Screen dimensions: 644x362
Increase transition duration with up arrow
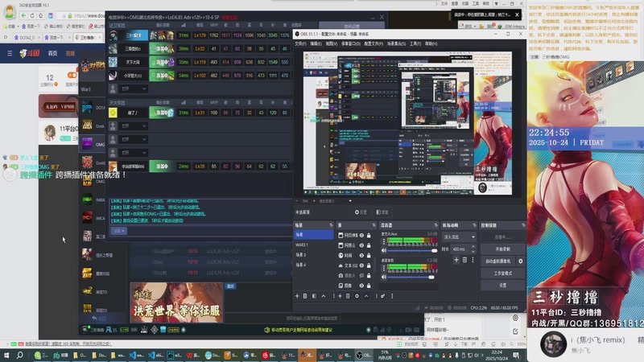click(x=473, y=247)
